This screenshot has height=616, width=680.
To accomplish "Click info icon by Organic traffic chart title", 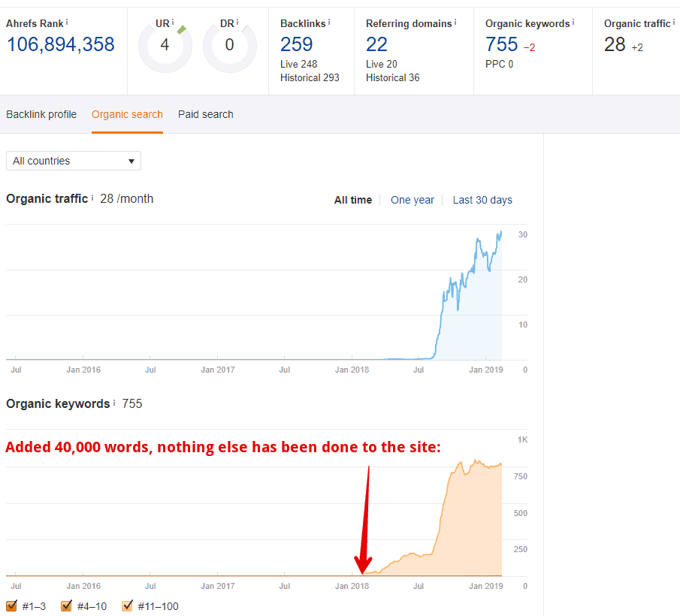I will [x=92, y=198].
